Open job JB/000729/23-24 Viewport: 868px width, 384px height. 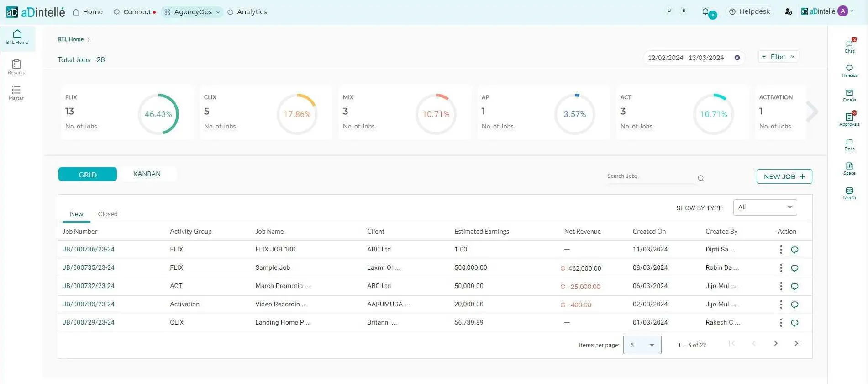tap(89, 322)
